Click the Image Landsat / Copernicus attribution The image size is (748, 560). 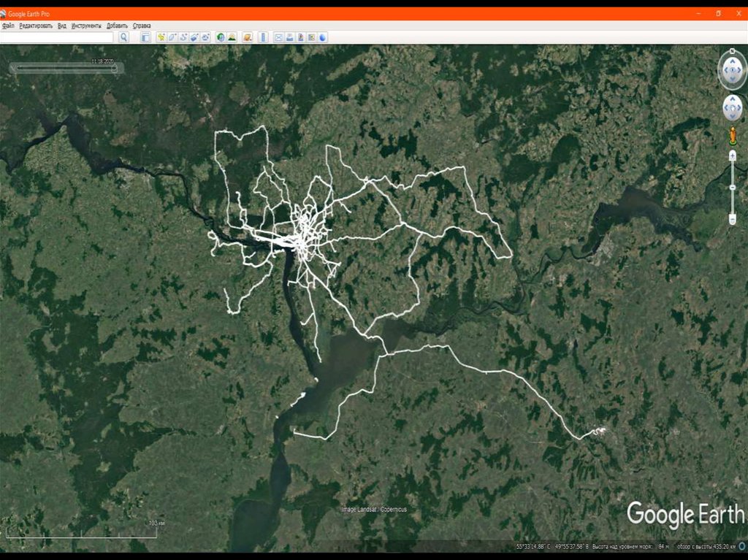pos(375,510)
